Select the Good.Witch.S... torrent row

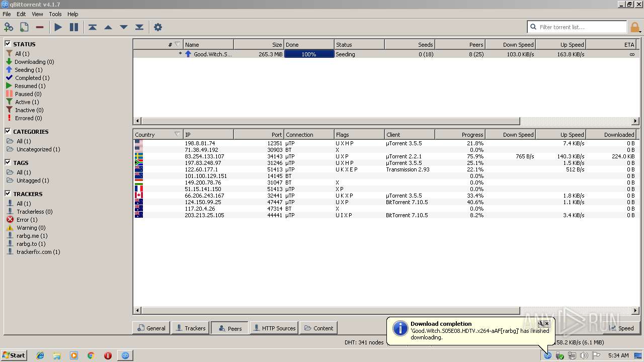[x=385, y=54]
